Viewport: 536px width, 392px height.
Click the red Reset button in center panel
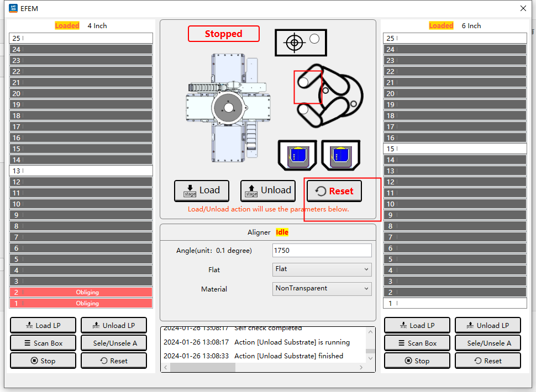(x=334, y=191)
